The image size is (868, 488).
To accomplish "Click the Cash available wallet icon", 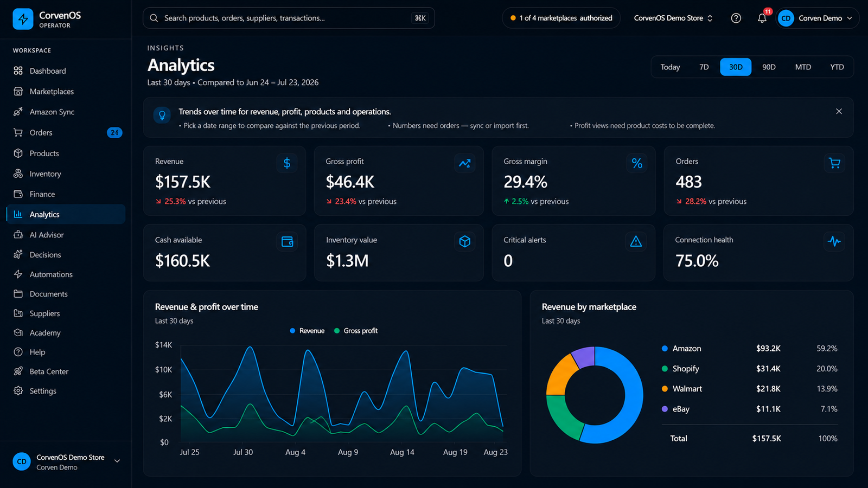I will click(287, 241).
